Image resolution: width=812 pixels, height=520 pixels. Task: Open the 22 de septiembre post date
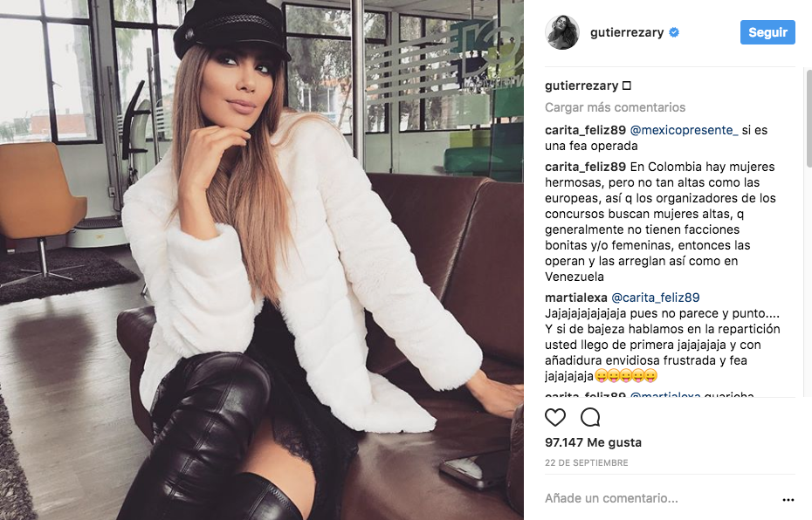pyautogui.click(x=586, y=462)
